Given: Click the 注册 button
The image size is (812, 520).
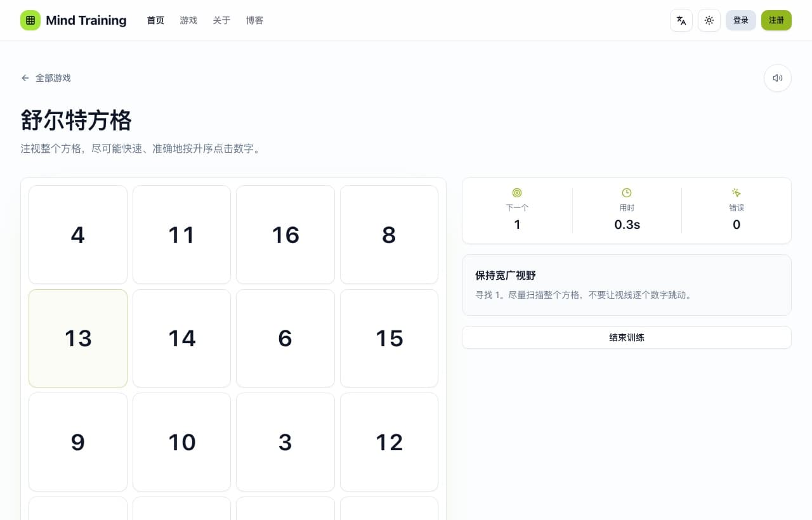Looking at the screenshot, I should (776, 20).
